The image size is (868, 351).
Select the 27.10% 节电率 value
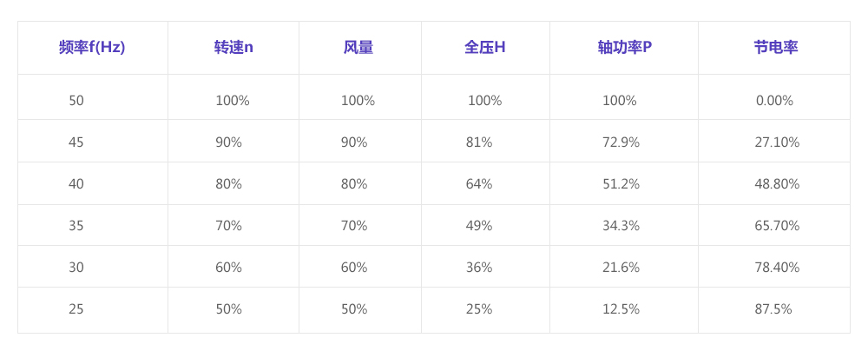click(777, 142)
